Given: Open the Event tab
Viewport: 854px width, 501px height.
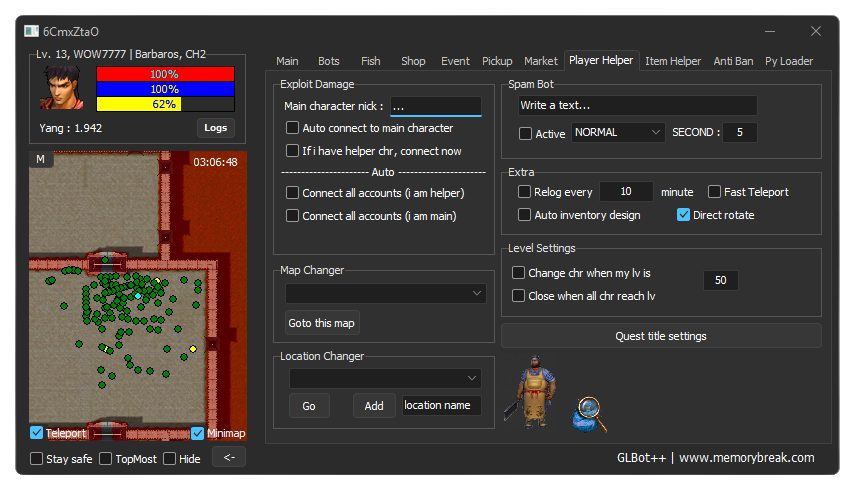Looking at the screenshot, I should (455, 61).
